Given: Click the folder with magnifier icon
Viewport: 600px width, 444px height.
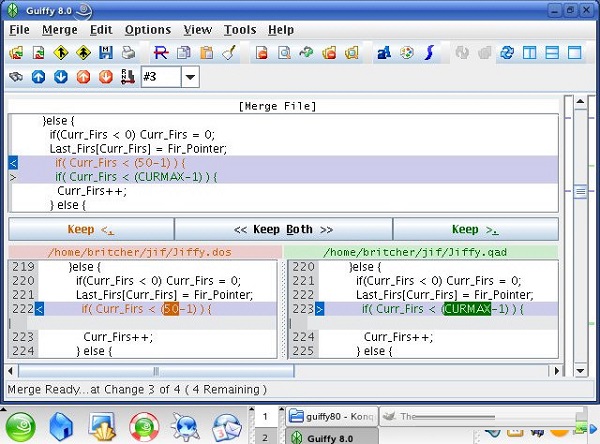Looking at the screenshot, I should 352,53.
